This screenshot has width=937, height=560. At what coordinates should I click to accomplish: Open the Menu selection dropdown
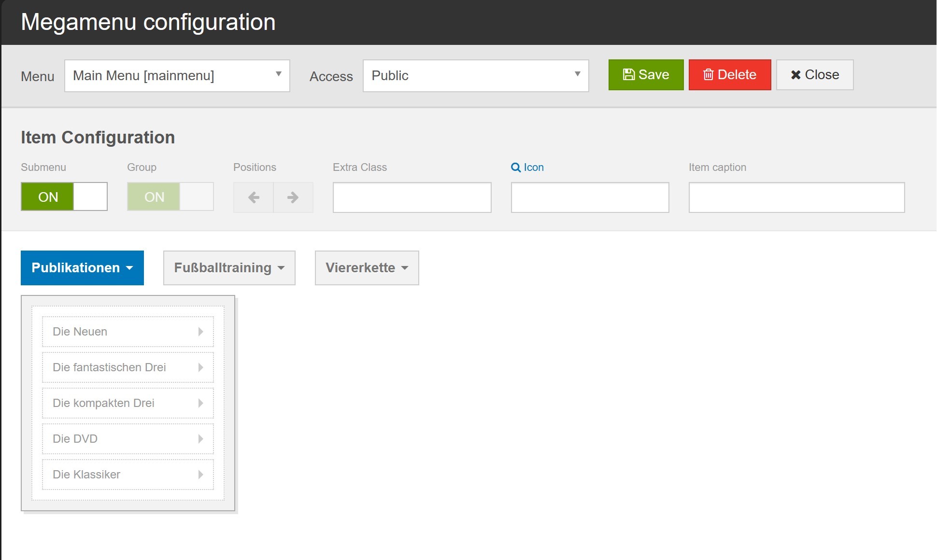click(x=177, y=76)
